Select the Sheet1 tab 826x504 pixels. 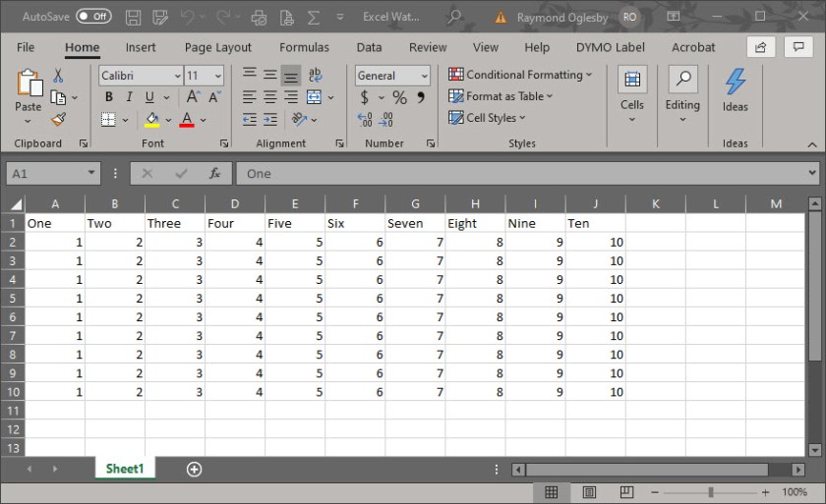[125, 469]
